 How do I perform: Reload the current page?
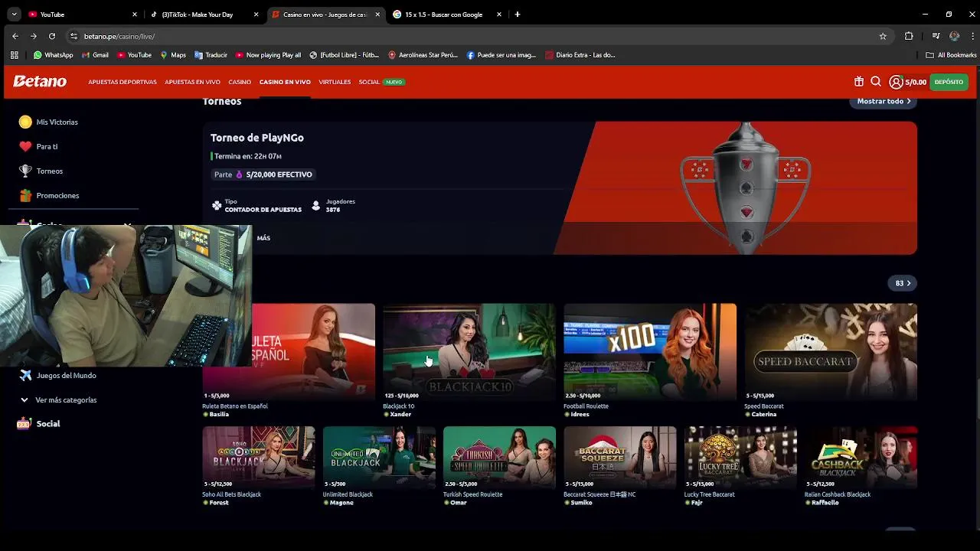[52, 36]
